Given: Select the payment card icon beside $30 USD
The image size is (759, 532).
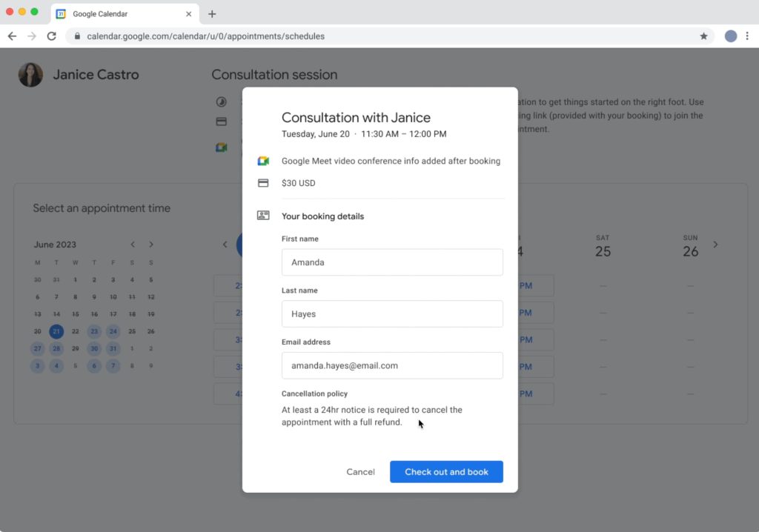Looking at the screenshot, I should [263, 183].
